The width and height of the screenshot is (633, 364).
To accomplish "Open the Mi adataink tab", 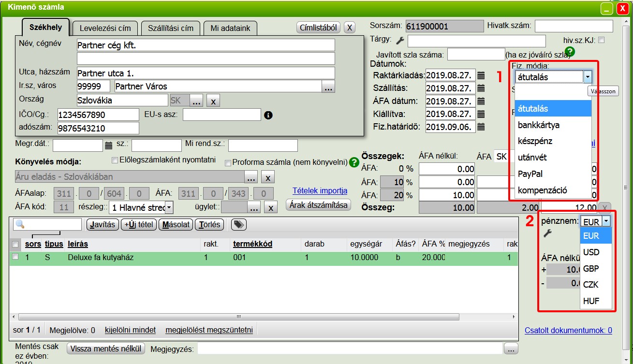I will pyautogui.click(x=230, y=28).
